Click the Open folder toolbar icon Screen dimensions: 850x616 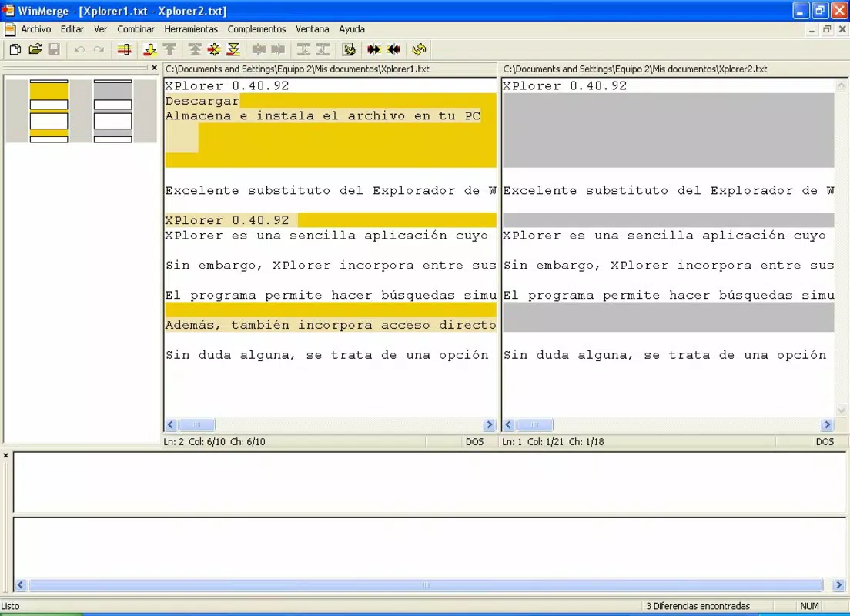click(x=35, y=50)
